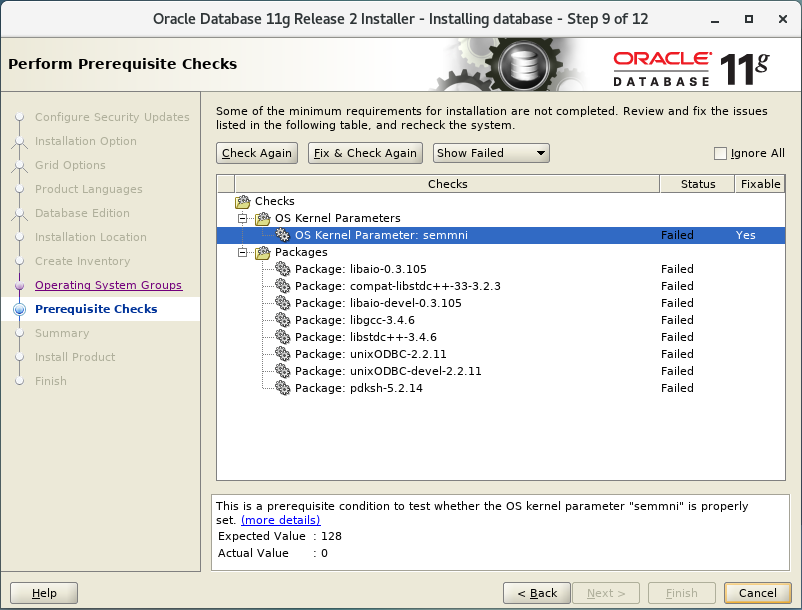Click the Check Again button
Image resolution: width=802 pixels, height=610 pixels.
tap(257, 153)
